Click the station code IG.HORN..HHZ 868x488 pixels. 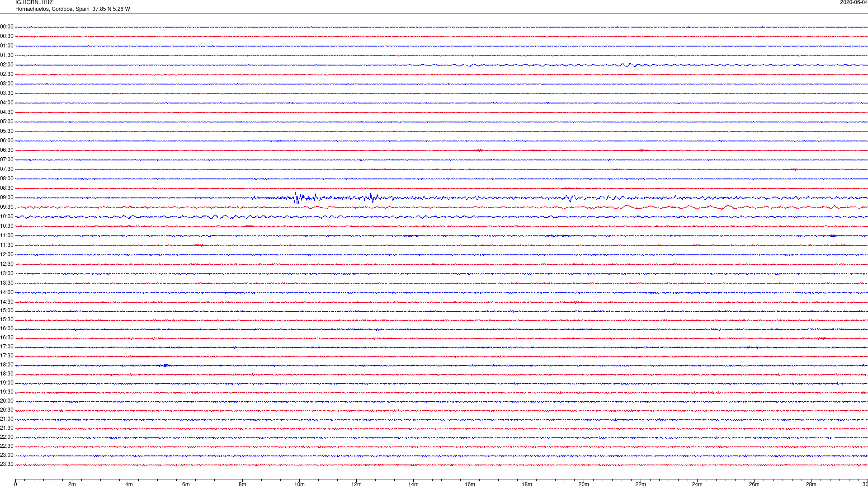click(34, 3)
